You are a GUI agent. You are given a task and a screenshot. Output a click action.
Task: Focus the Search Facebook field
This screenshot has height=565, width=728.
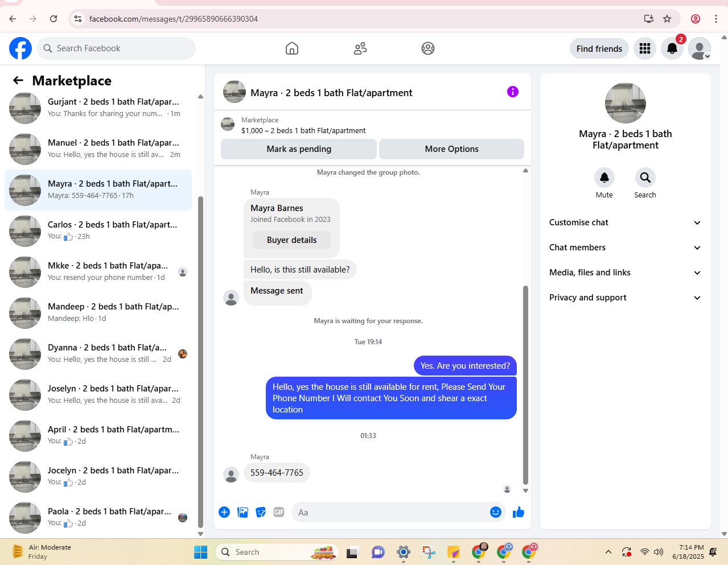(116, 48)
